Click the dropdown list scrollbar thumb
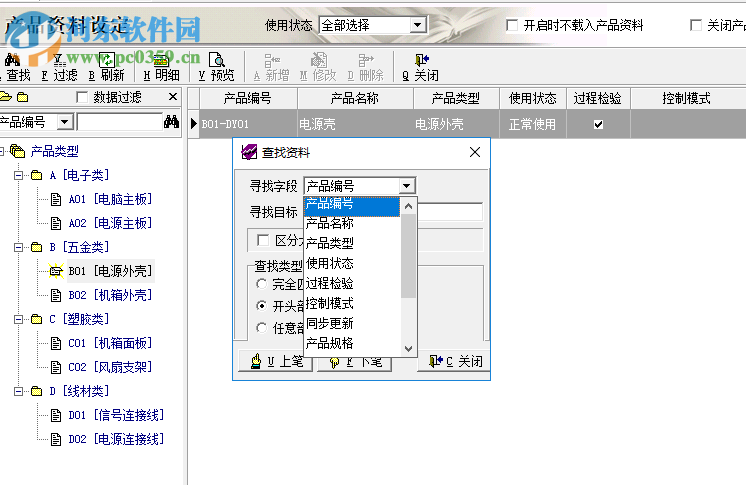Screen dimensions: 746x485 pos(408,256)
